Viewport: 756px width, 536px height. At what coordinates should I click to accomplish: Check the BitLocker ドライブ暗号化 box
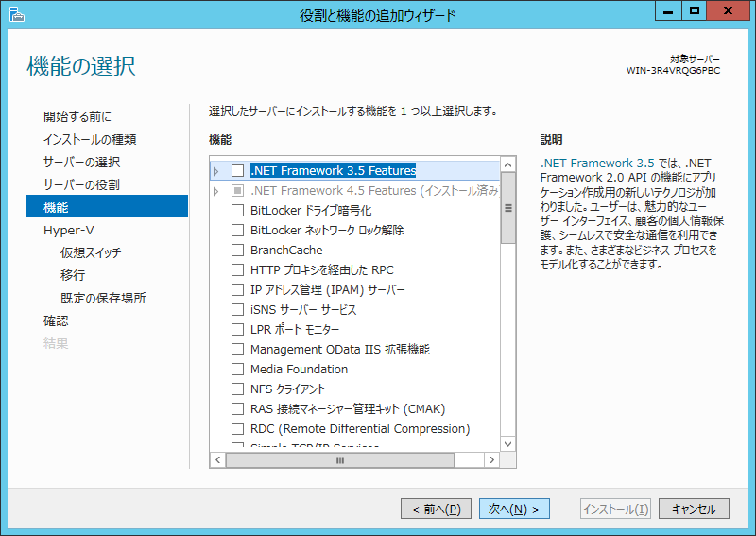click(237, 211)
